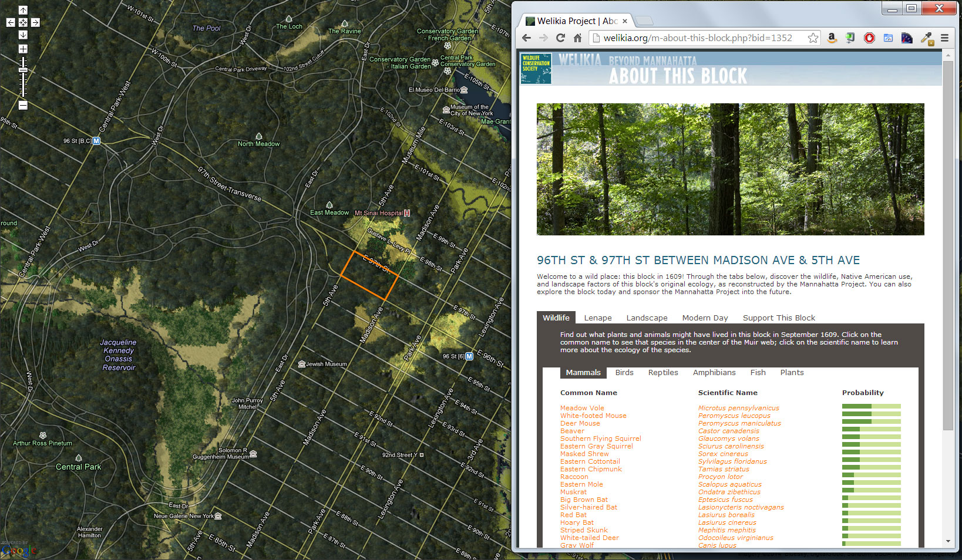The image size is (962, 560).
Task: Open the Chrome menu
Action: point(944,38)
